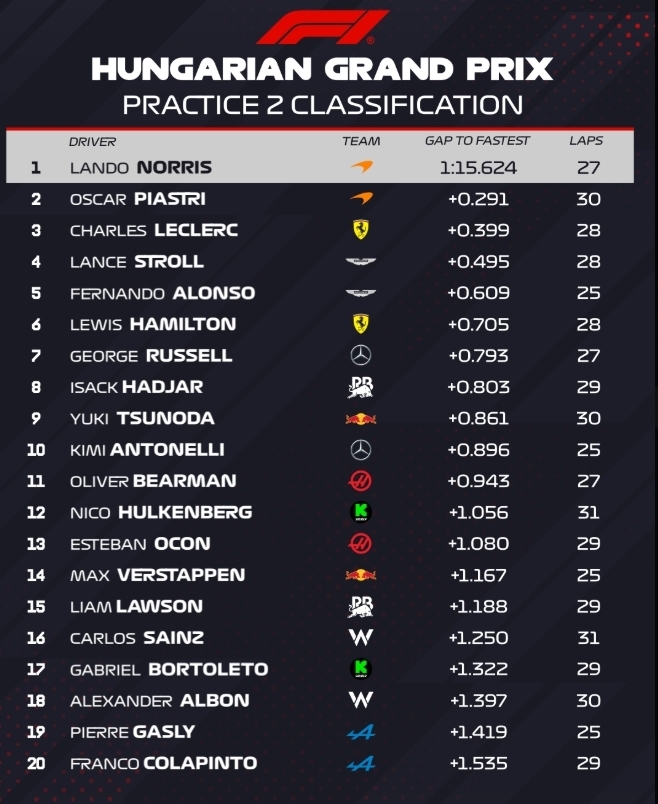Image resolution: width=658 pixels, height=804 pixels.
Task: Click the TEAM column header
Action: [361, 142]
